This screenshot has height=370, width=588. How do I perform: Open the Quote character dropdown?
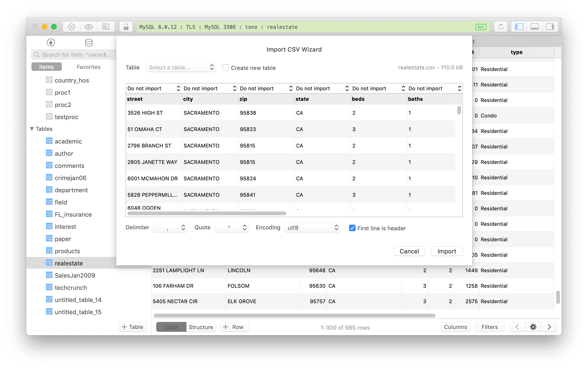tap(231, 227)
